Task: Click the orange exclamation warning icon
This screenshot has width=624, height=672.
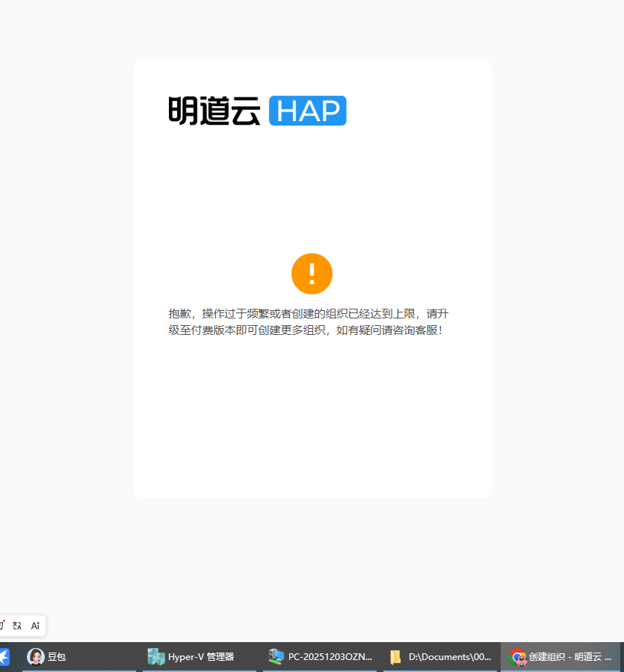Action: [x=312, y=274]
